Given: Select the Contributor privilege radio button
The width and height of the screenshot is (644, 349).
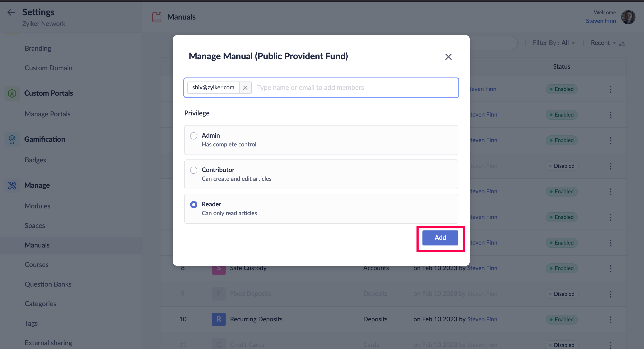Looking at the screenshot, I should [193, 170].
